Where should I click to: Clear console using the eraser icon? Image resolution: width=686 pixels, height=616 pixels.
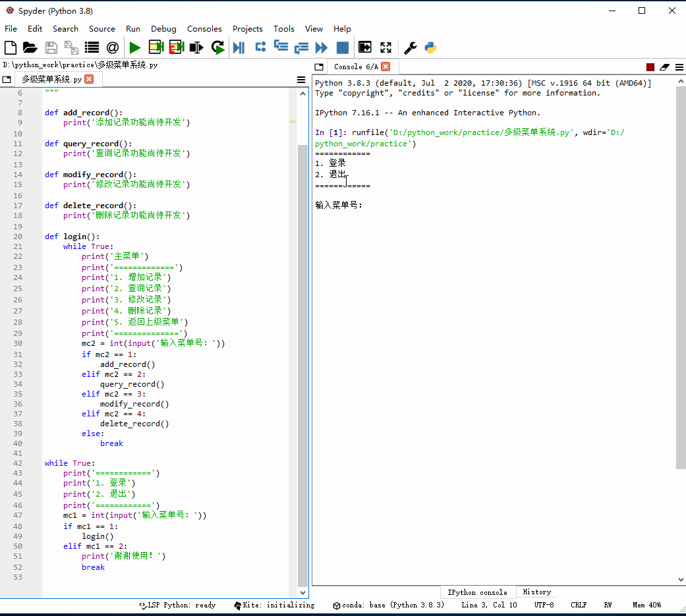pos(664,67)
